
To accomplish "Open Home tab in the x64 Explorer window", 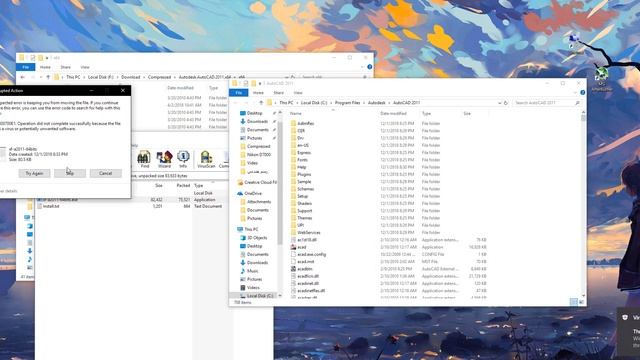I will coord(45,67).
